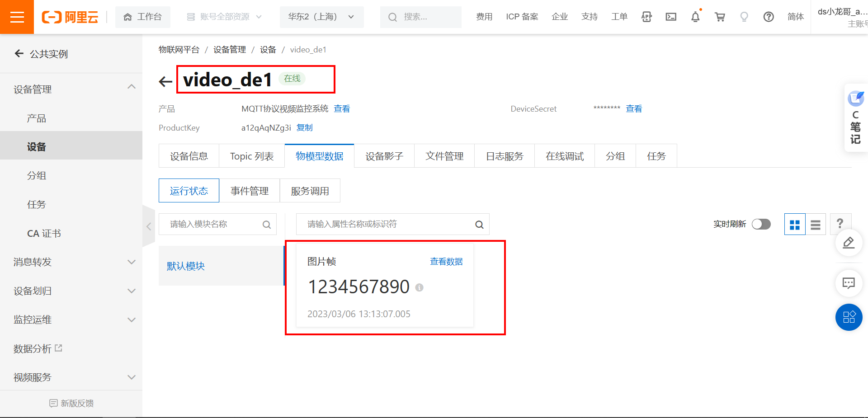The width and height of the screenshot is (868, 418).
Task: Open the 设备影子 tab
Action: click(384, 156)
